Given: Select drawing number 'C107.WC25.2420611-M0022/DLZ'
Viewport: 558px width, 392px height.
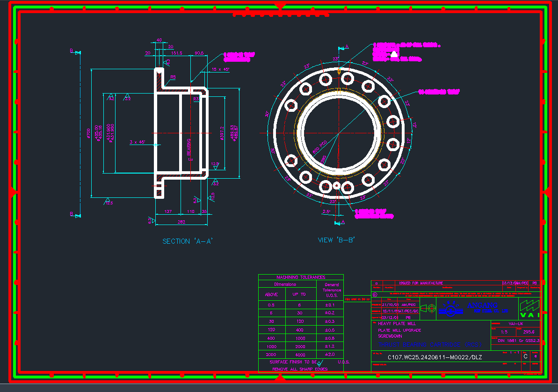Looking at the screenshot, I should [x=435, y=357].
